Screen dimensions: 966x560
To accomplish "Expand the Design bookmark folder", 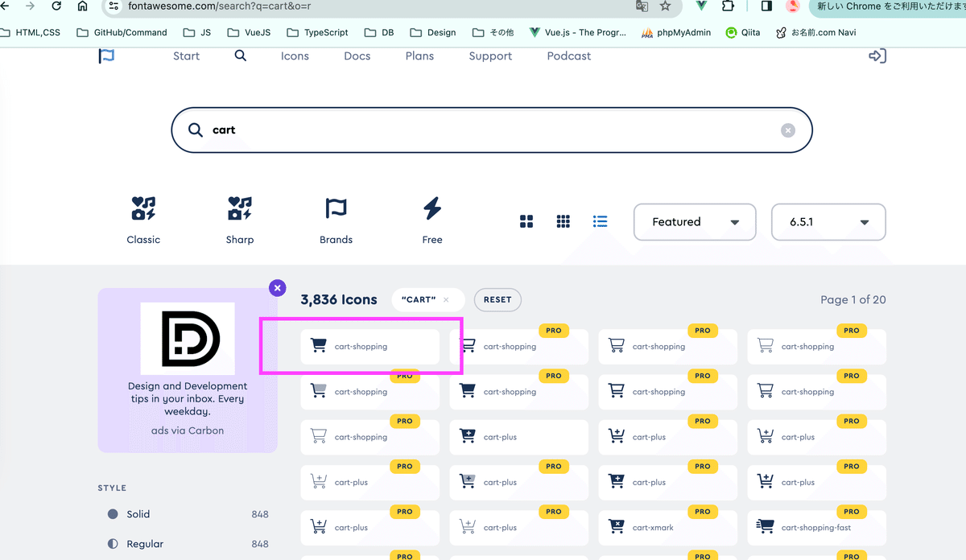I will tap(433, 33).
